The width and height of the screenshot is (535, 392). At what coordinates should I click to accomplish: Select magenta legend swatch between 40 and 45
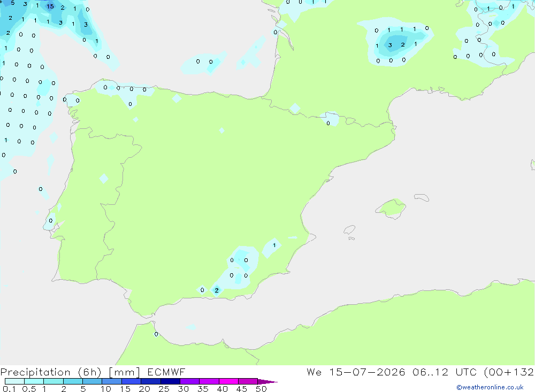tap(228, 381)
